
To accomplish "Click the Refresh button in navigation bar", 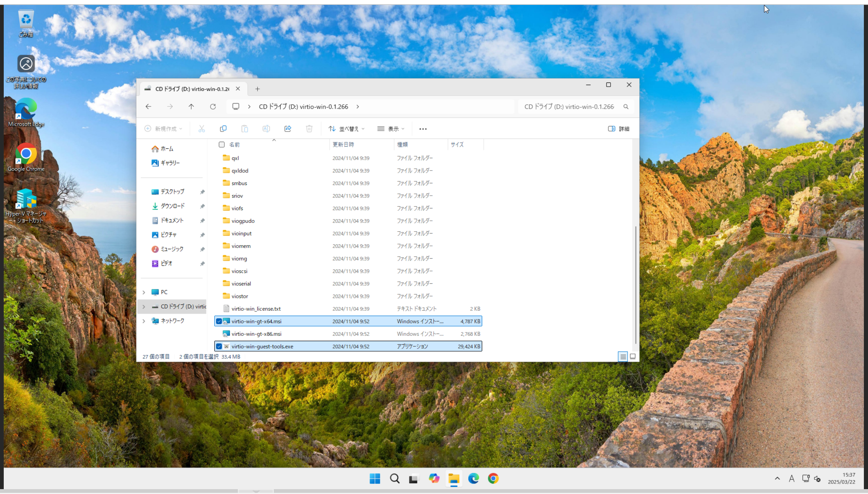I will tap(213, 106).
